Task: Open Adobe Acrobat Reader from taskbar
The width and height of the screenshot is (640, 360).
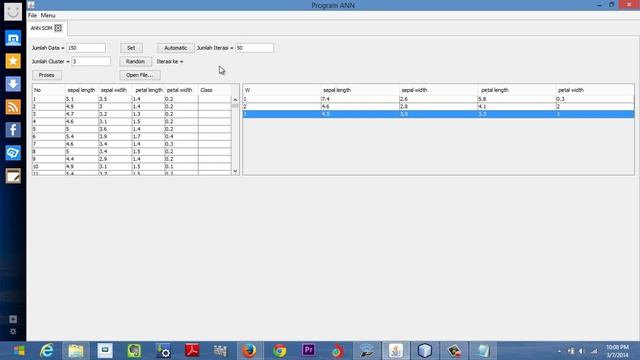Action: (192, 351)
